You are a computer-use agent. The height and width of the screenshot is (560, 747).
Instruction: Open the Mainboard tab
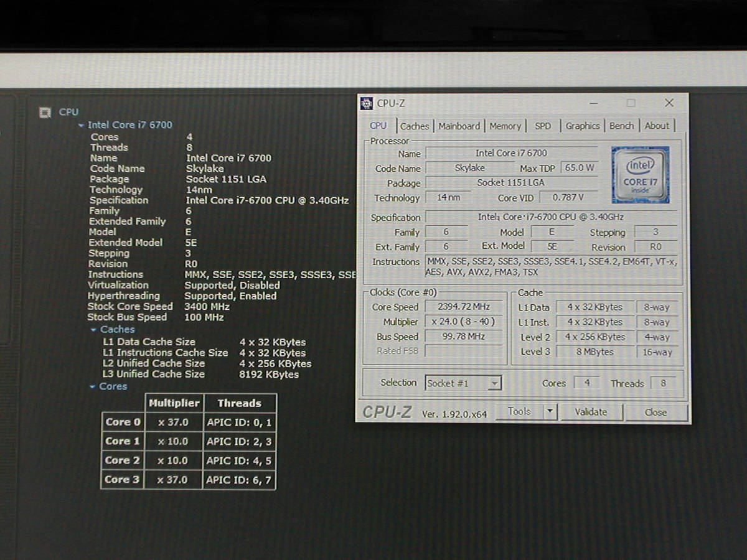point(459,126)
